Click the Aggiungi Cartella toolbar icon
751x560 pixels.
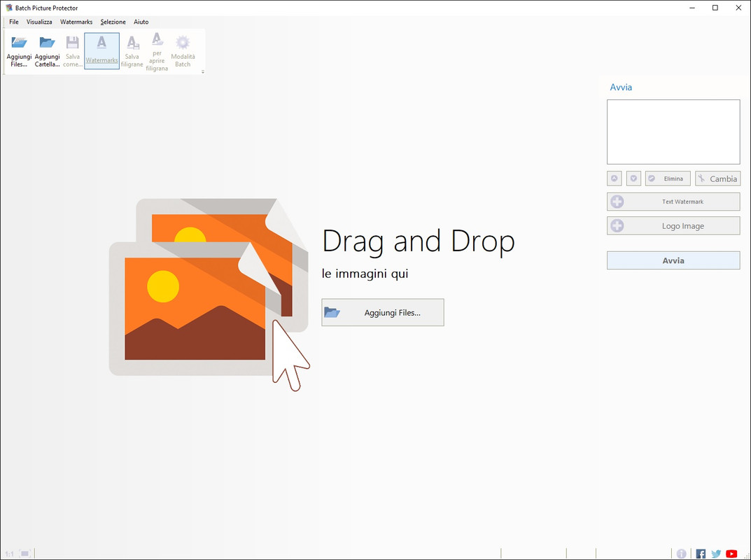(47, 51)
